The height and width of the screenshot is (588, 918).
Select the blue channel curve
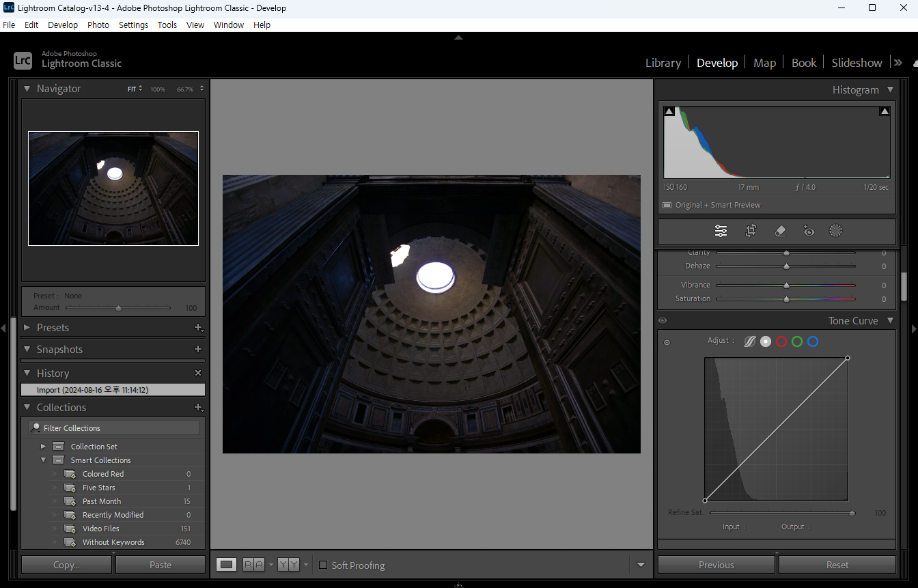click(x=813, y=341)
